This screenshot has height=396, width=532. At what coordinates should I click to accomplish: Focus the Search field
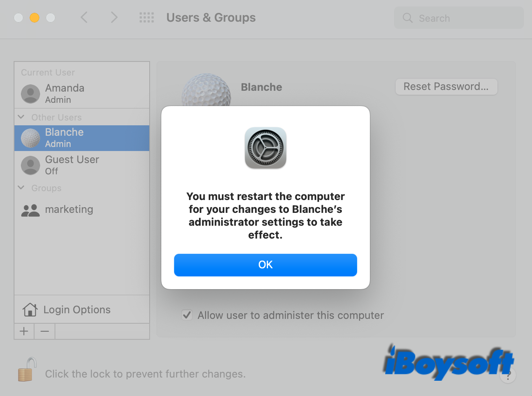pyautogui.click(x=459, y=18)
